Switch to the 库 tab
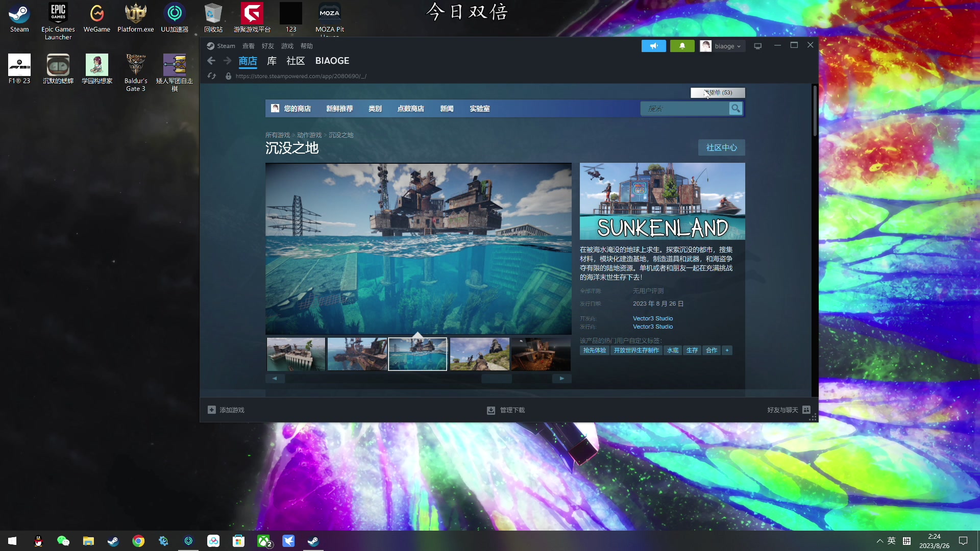The width and height of the screenshot is (980, 551). point(272,61)
